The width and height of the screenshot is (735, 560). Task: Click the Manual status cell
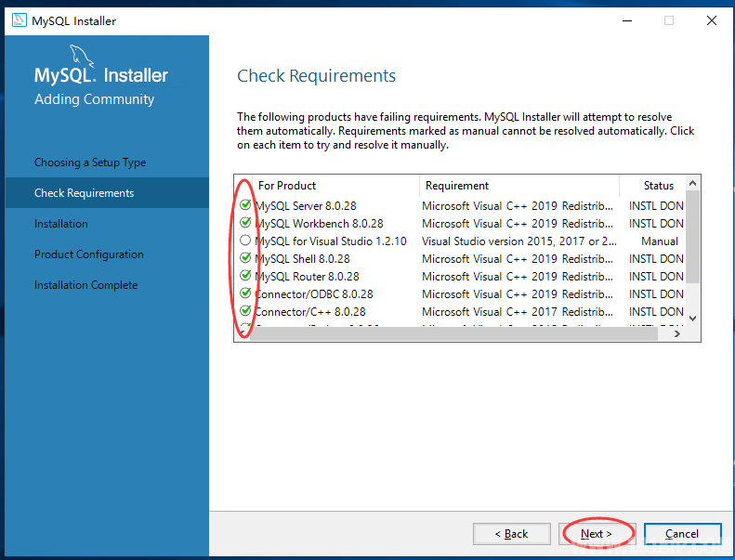coord(660,241)
